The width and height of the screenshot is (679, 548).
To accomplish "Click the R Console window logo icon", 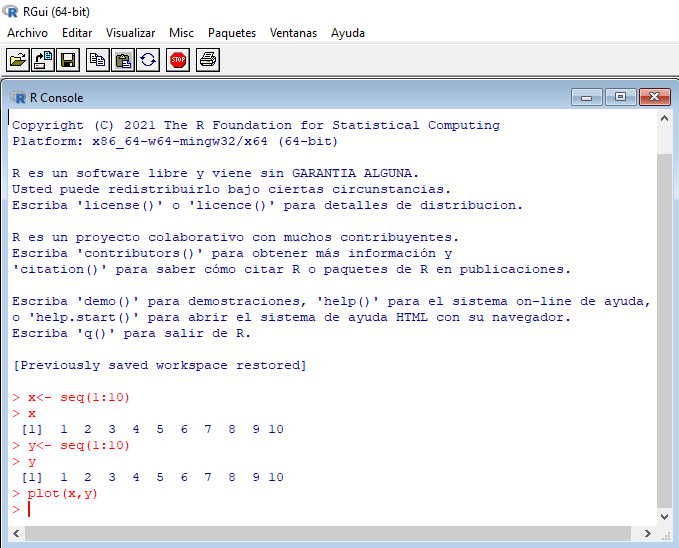I will pyautogui.click(x=18, y=97).
